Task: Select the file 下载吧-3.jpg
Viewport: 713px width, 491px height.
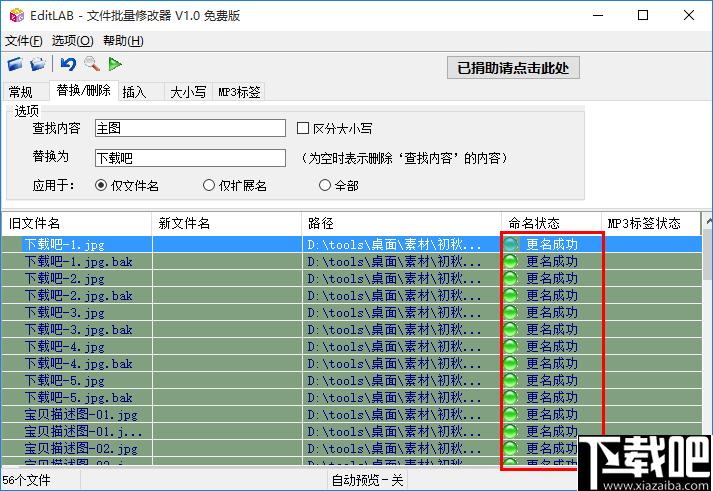Action: point(65,312)
